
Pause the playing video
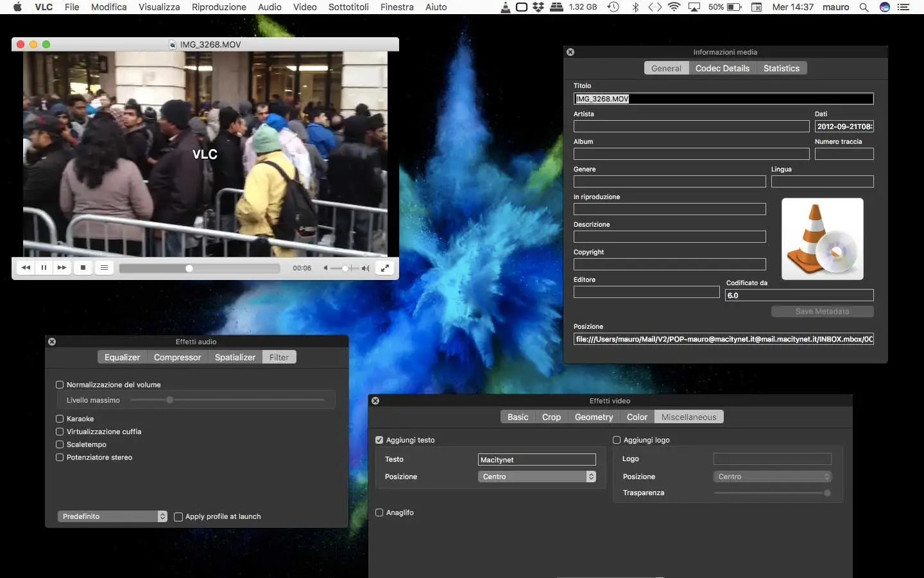(x=44, y=268)
